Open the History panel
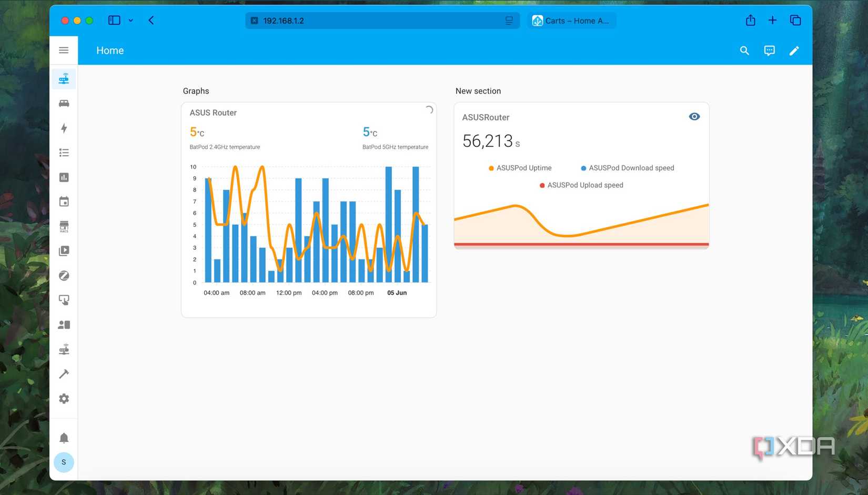The width and height of the screenshot is (868, 495). coord(64,177)
